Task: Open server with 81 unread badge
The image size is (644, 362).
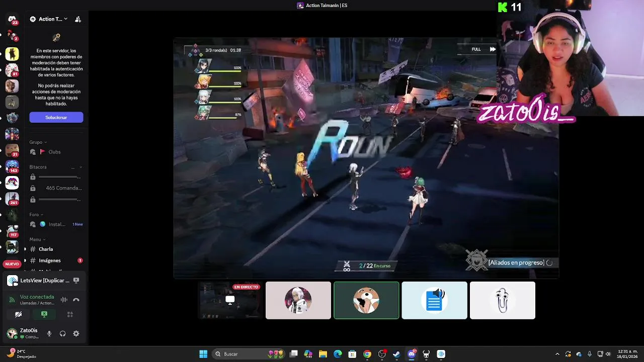Action: point(12,69)
